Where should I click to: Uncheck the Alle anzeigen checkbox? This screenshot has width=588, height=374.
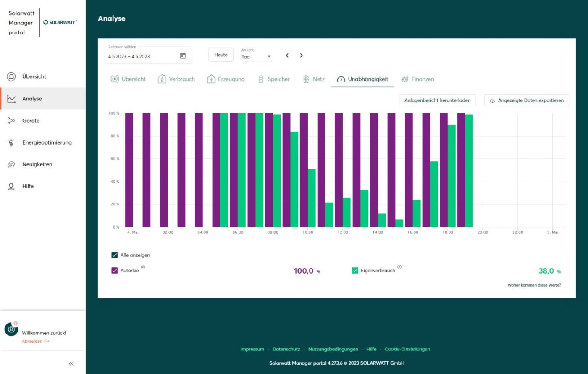115,255
